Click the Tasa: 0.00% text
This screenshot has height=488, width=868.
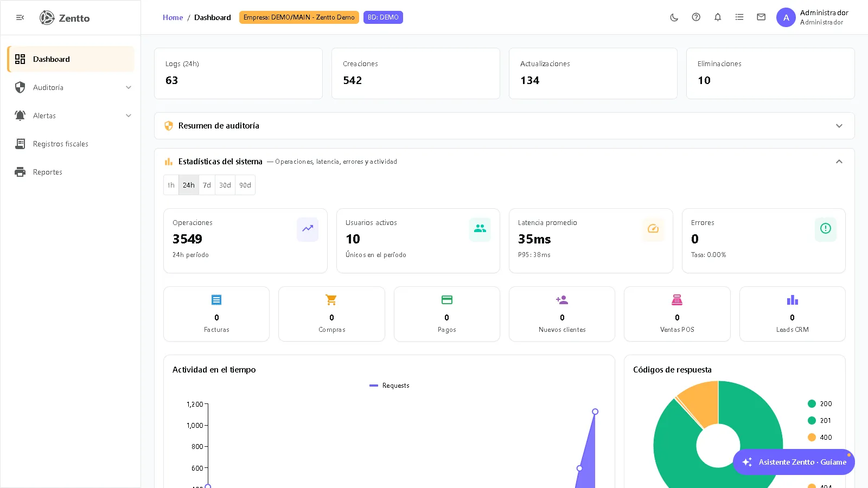pyautogui.click(x=709, y=255)
